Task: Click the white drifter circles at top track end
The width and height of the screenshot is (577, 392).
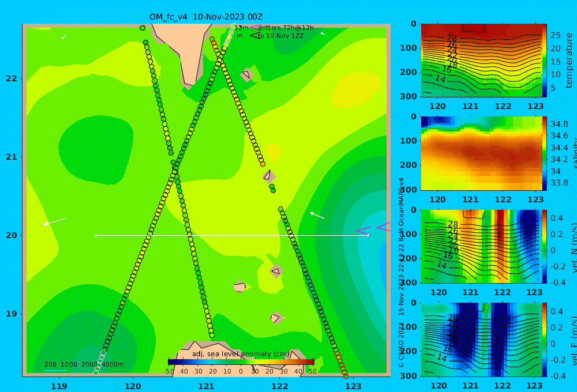Action: pyautogui.click(x=230, y=36)
